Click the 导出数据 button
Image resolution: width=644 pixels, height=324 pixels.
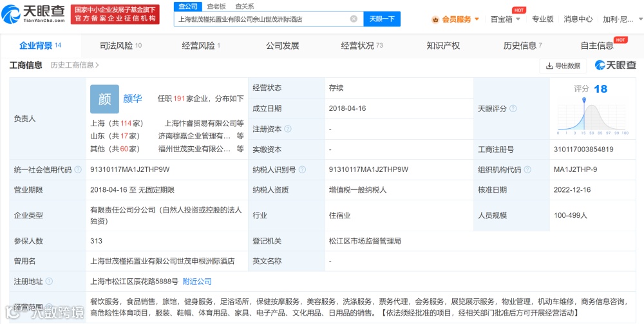[x=563, y=66]
